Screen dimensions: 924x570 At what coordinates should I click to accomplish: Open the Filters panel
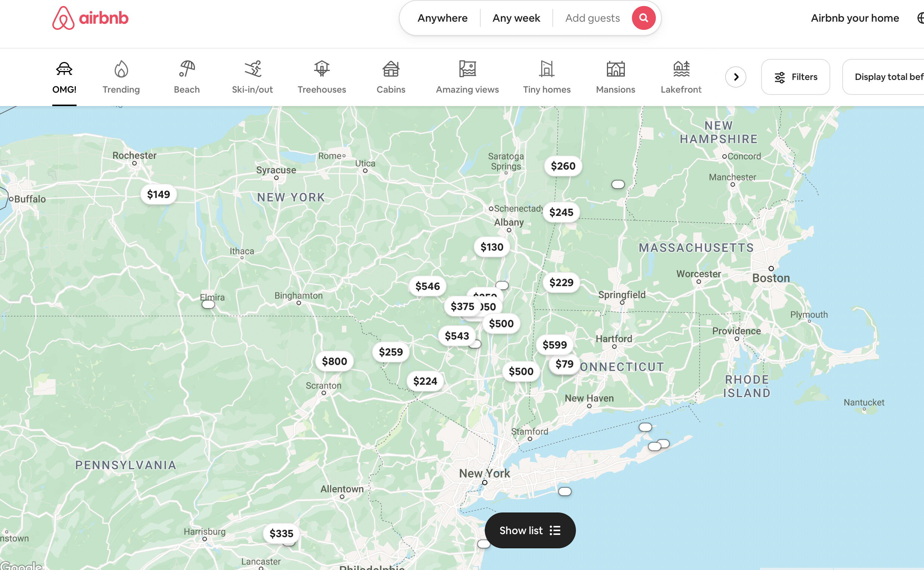coord(795,77)
